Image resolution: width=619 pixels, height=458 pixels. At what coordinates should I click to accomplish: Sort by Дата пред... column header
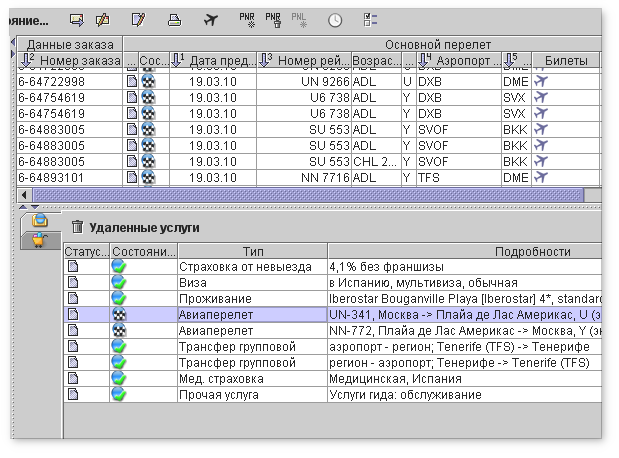coord(213,60)
